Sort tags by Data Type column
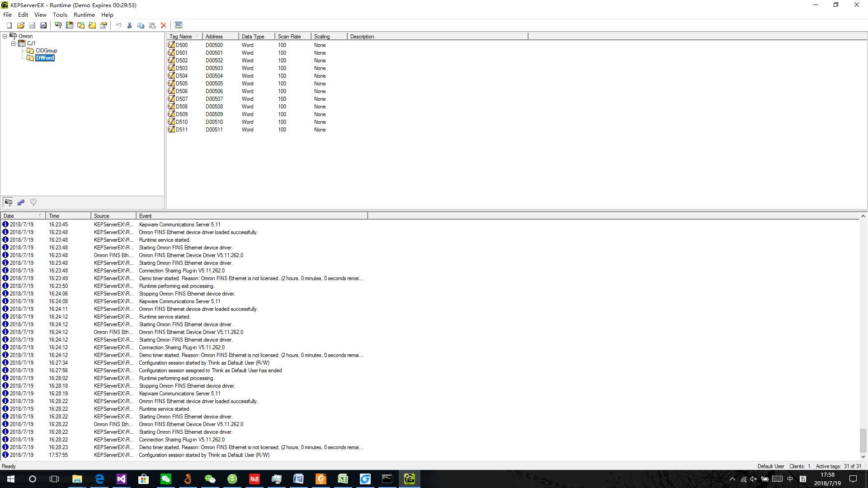 click(x=257, y=37)
